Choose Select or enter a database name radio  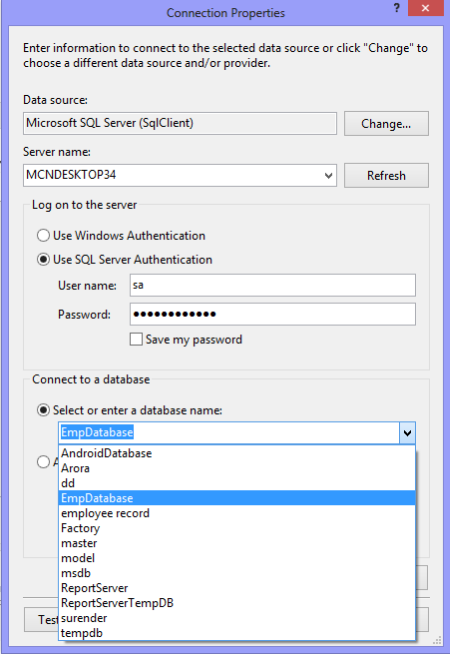tap(43, 410)
